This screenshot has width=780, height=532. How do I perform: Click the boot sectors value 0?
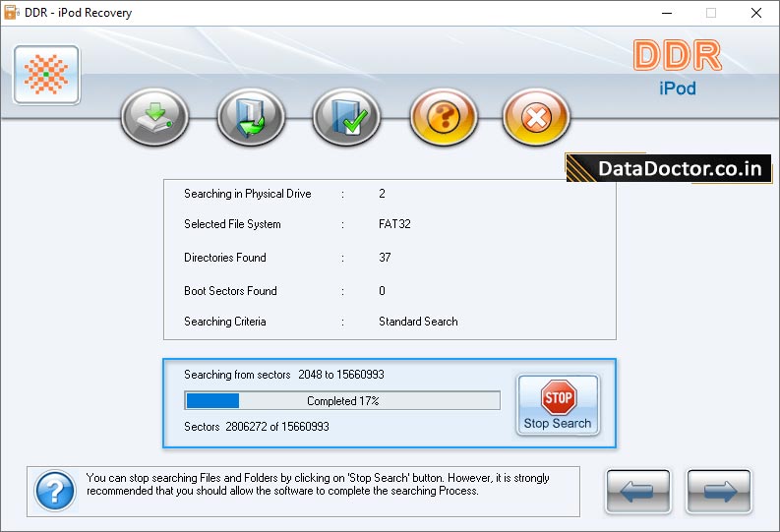point(382,291)
